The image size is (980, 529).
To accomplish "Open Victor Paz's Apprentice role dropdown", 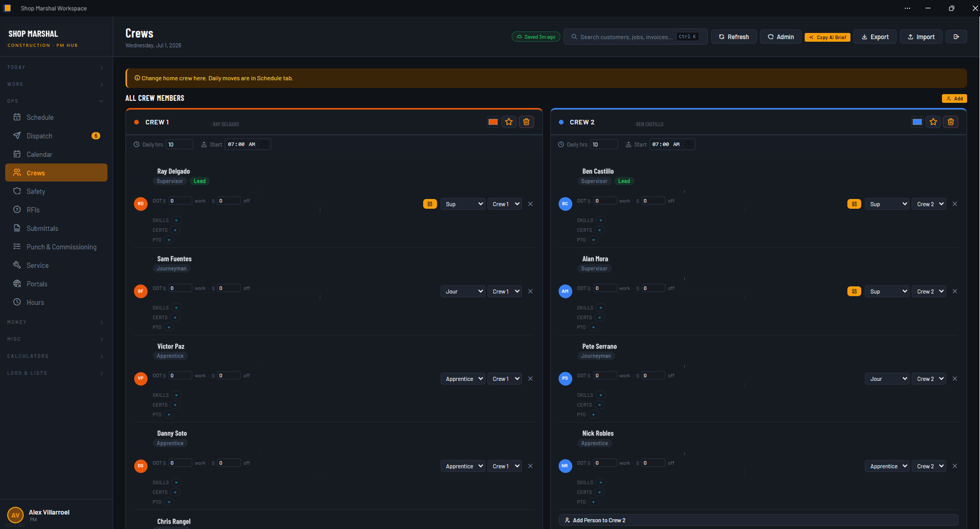I will pyautogui.click(x=463, y=379).
